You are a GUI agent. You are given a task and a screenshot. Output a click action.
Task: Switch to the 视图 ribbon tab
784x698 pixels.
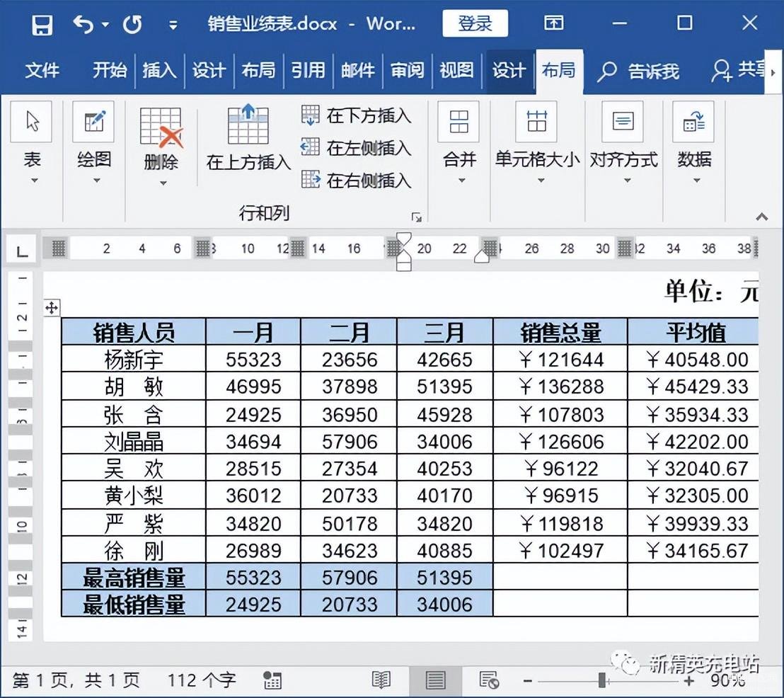click(456, 70)
